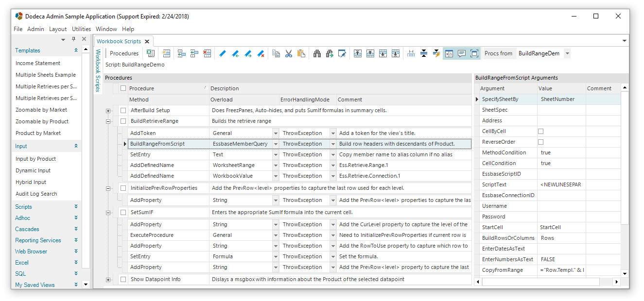This screenshot has width=644, height=301.
Task: Open the Procs from BuildRangeDem dropdown
Action: click(x=567, y=53)
